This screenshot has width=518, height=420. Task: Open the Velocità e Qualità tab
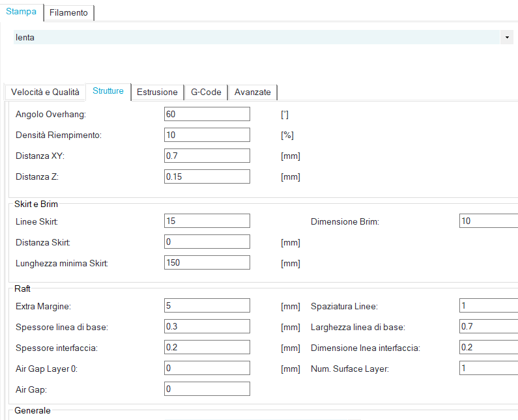point(45,92)
